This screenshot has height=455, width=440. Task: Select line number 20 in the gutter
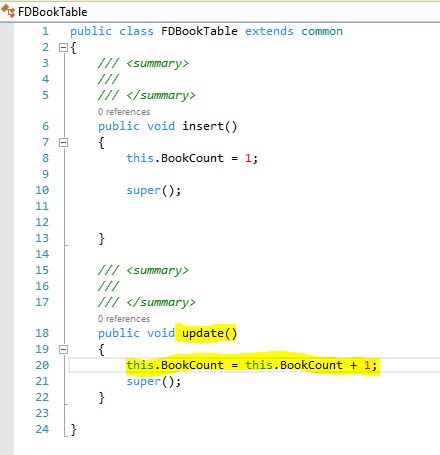[x=42, y=365]
